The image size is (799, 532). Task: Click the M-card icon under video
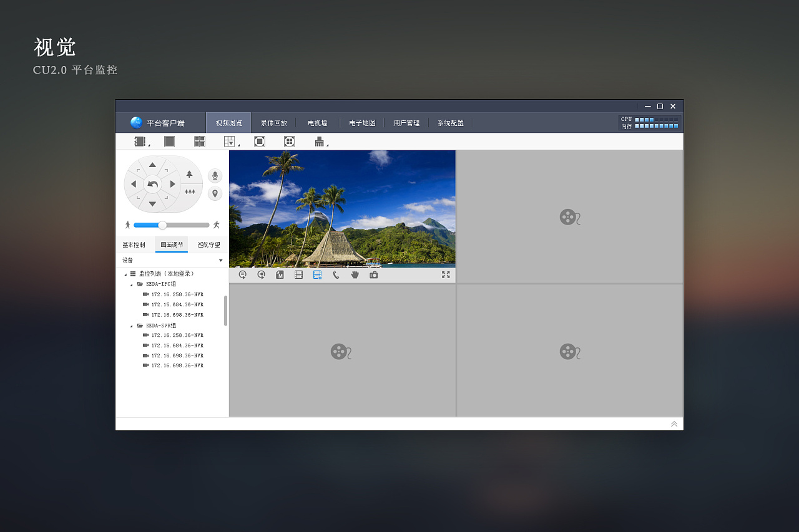tap(280, 274)
